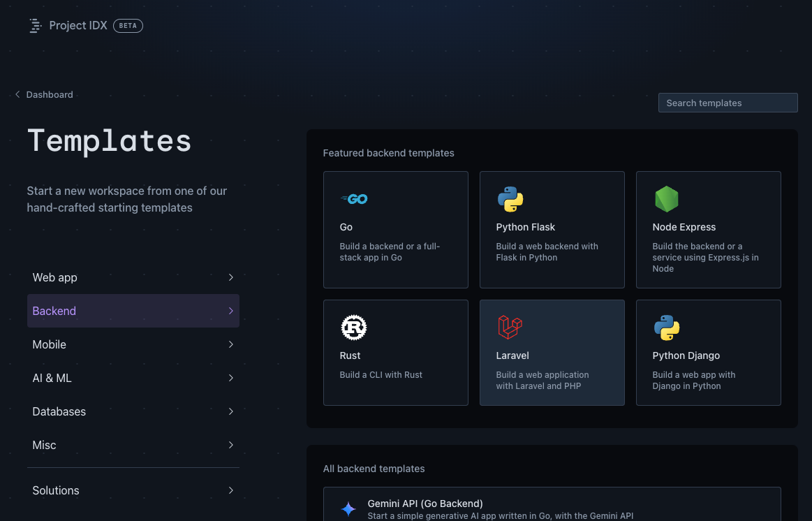Screen dimensions: 812x521
Task: Click the Python Django logo icon
Action: pos(667,328)
